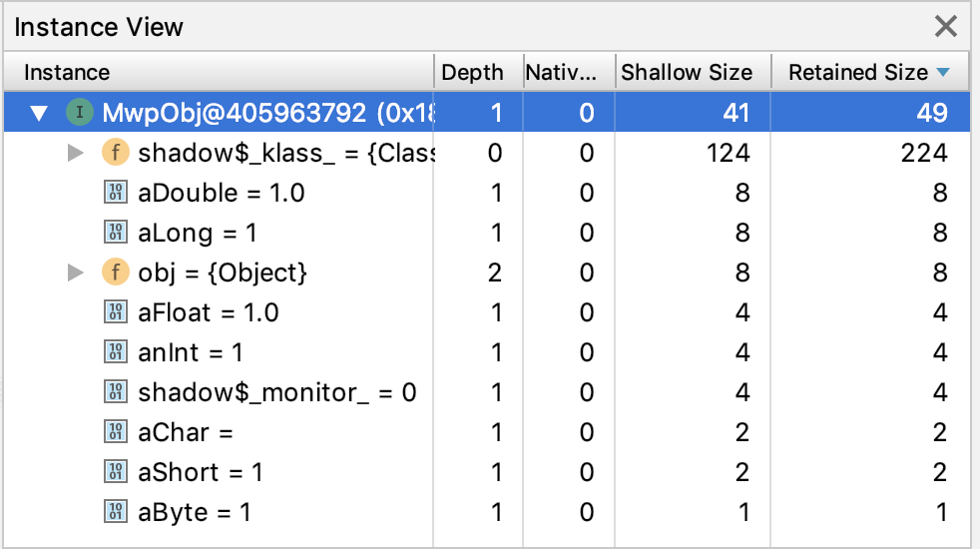This screenshot has width=980, height=549.
Task: Expand the obj = {Object} node
Action: (76, 273)
